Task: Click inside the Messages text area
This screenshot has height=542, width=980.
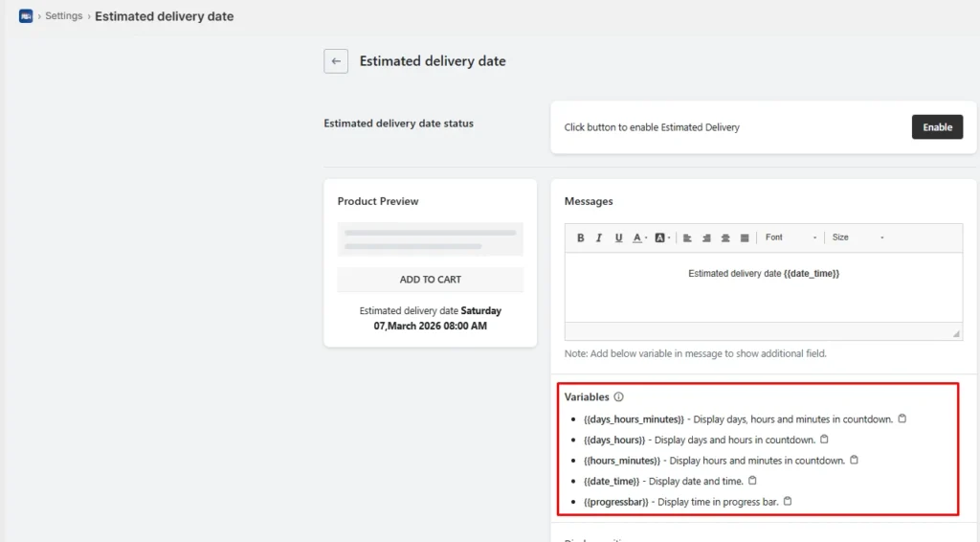Action: [763, 287]
